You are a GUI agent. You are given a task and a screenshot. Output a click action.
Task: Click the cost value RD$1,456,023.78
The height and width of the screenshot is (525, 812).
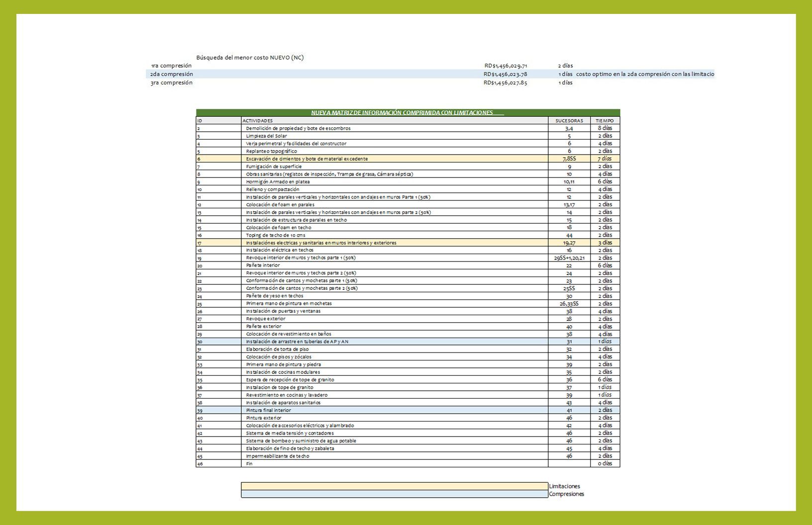tap(506, 74)
